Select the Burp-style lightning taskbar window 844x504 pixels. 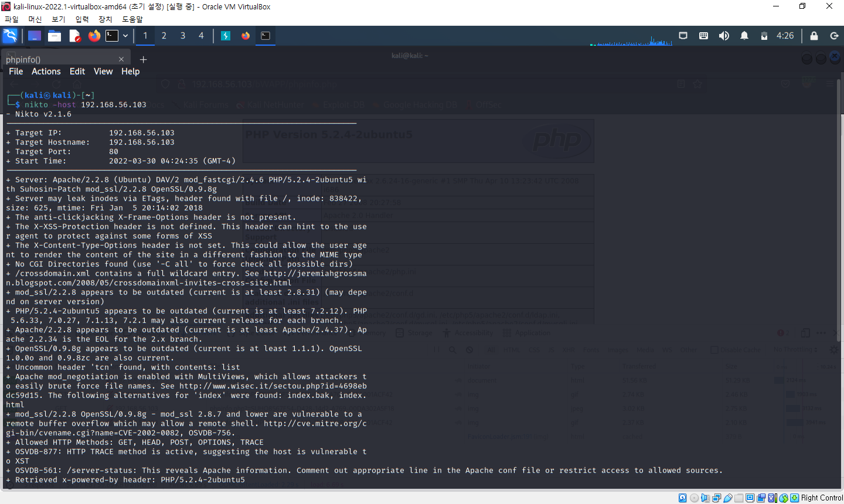tap(226, 36)
